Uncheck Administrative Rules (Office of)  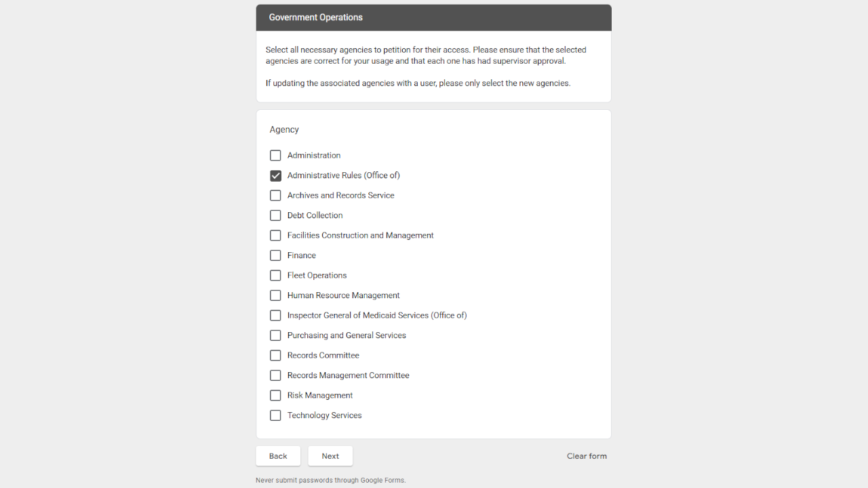tap(275, 176)
